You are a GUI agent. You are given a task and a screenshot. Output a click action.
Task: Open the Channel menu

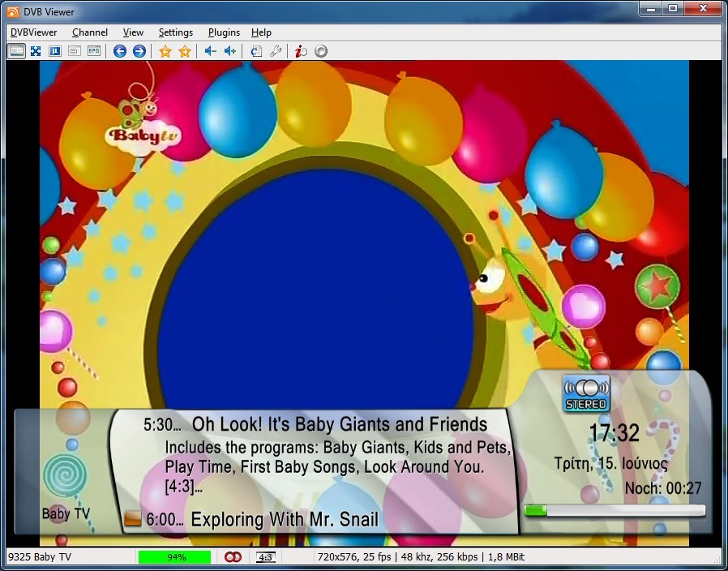(x=90, y=32)
